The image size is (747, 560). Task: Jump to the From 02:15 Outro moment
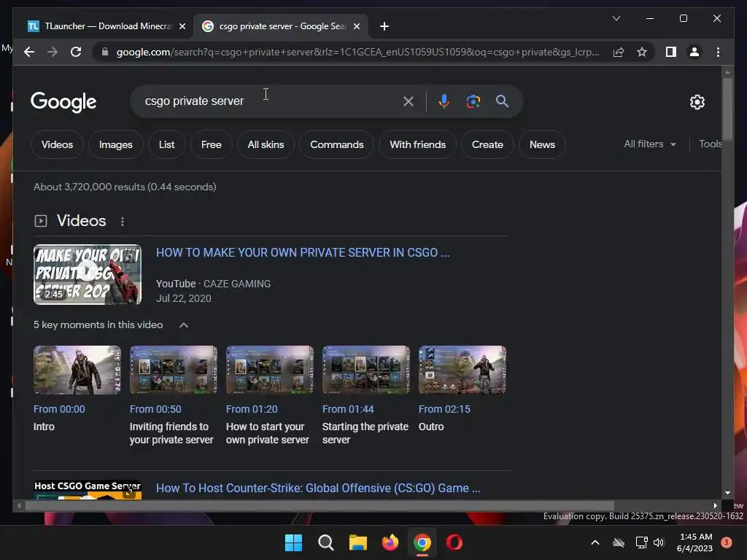coord(444,409)
